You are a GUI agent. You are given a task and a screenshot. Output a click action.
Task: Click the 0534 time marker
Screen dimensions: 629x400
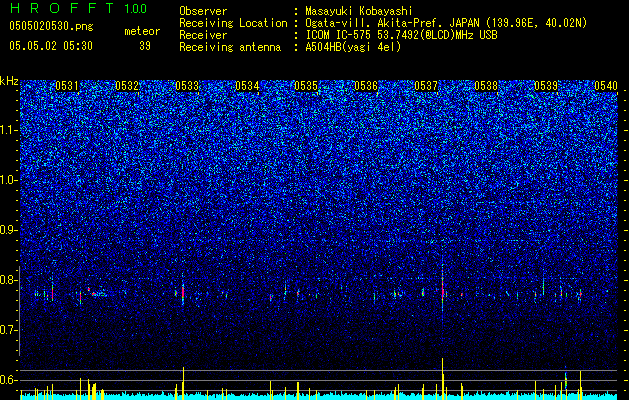(247, 86)
